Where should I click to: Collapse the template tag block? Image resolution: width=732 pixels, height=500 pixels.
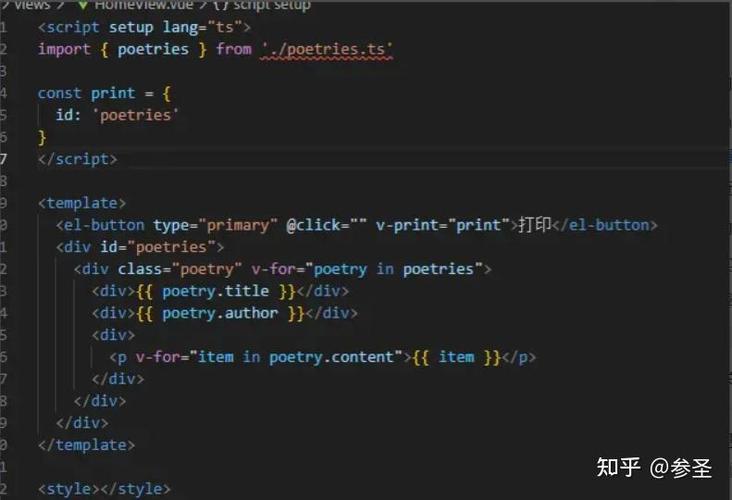coord(22,203)
